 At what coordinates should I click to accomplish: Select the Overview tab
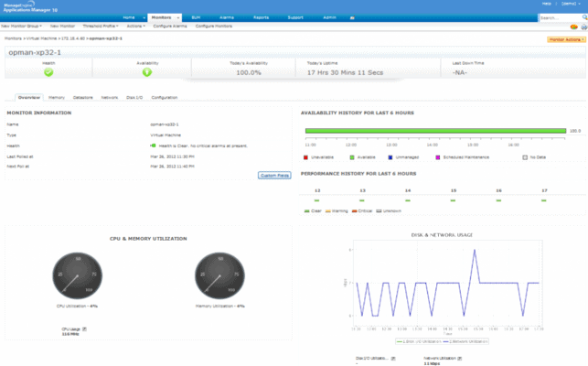click(29, 98)
